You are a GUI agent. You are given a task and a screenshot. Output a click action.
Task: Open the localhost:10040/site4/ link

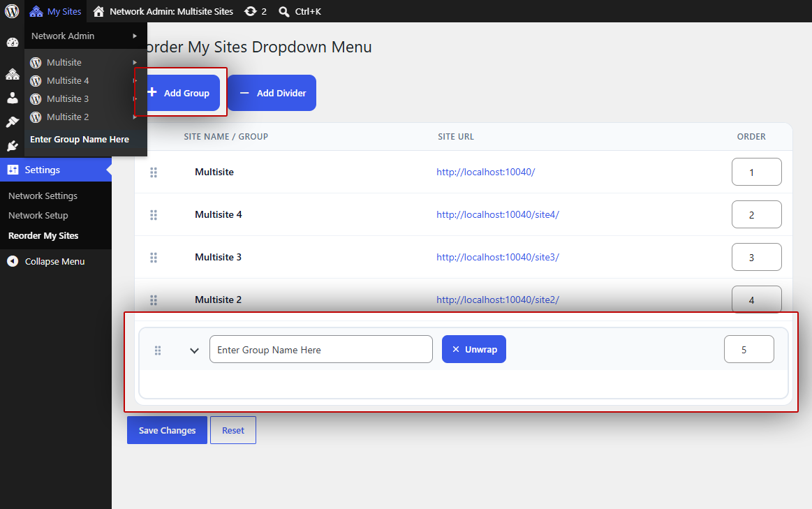click(498, 214)
